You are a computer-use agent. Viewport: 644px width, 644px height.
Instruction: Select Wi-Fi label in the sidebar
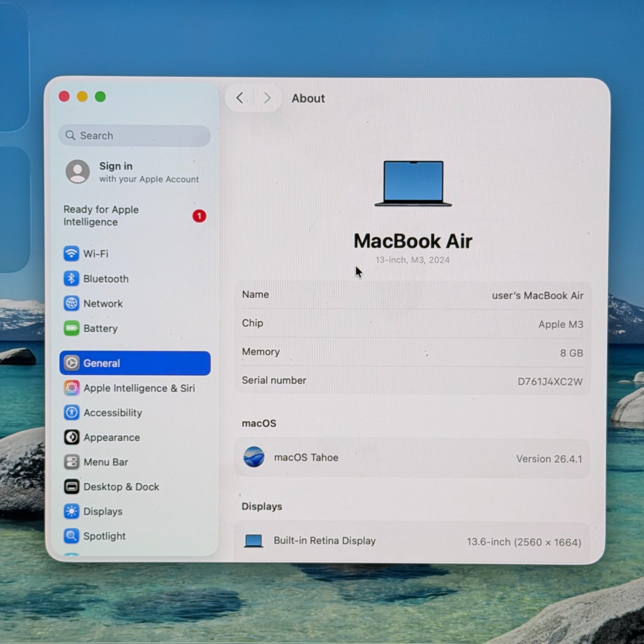click(x=96, y=254)
